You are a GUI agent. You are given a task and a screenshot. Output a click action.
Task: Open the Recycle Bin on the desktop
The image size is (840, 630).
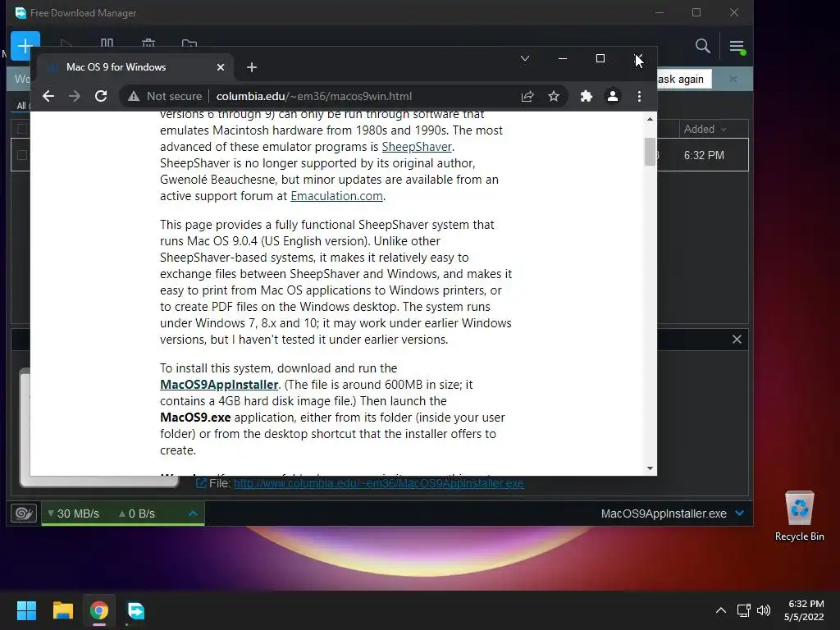(799, 517)
